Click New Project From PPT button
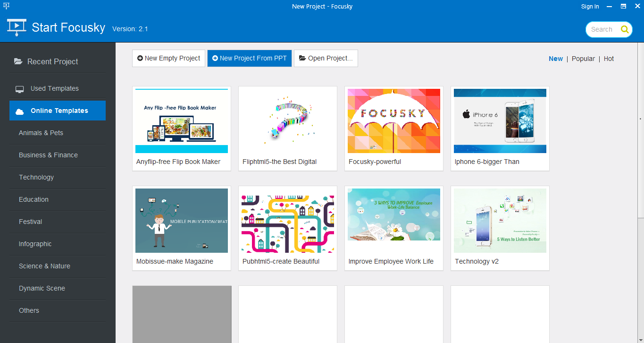This screenshot has width=644, height=343. (x=249, y=58)
